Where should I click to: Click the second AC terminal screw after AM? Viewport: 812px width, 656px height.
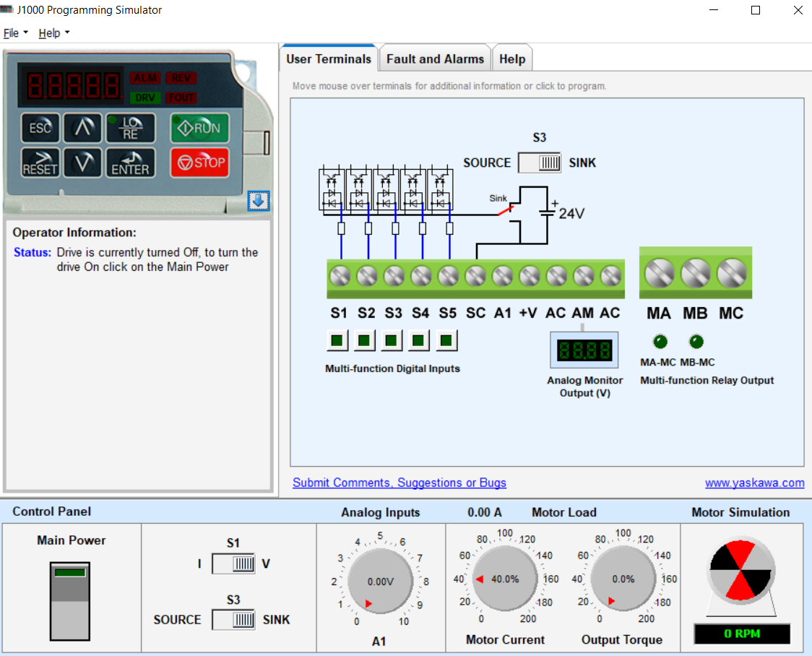[610, 276]
